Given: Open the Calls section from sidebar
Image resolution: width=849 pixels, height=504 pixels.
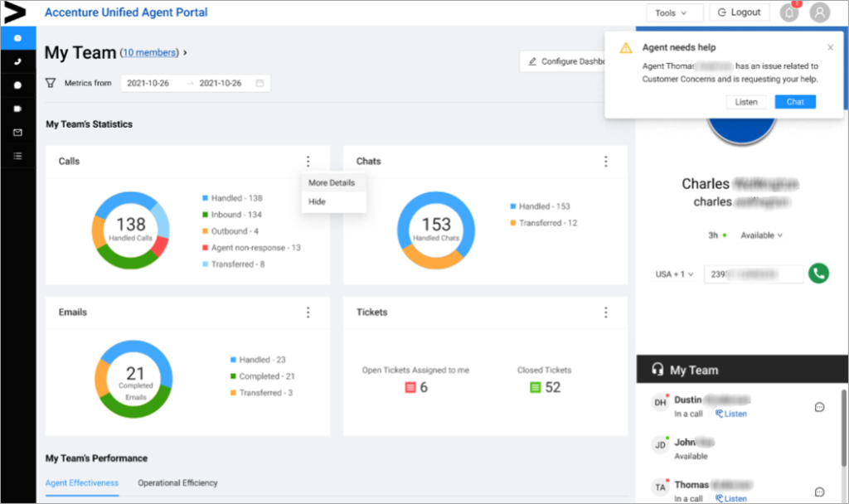Looking at the screenshot, I should [x=17, y=61].
